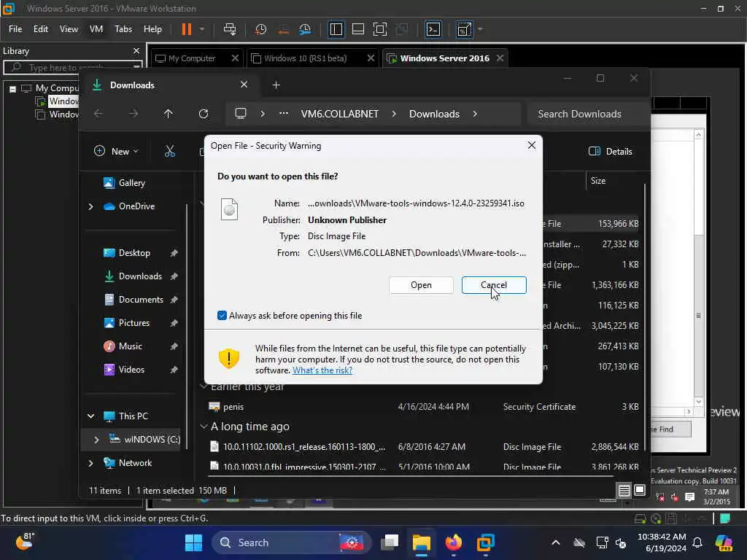The image size is (747, 560).
Task: Click the Library search field
Action: [71, 67]
